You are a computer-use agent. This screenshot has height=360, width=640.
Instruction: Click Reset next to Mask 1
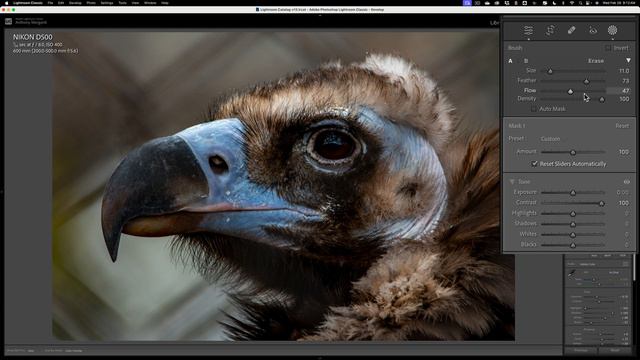click(622, 126)
